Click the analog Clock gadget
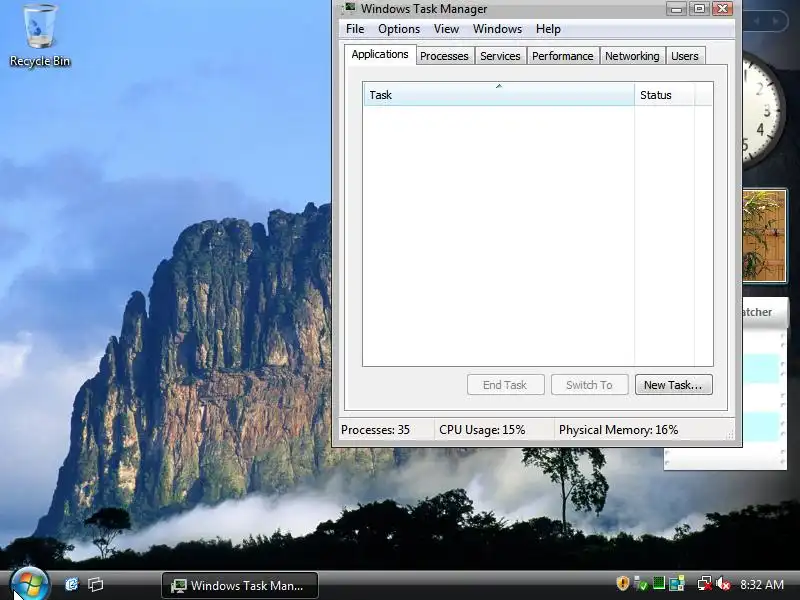 click(763, 110)
